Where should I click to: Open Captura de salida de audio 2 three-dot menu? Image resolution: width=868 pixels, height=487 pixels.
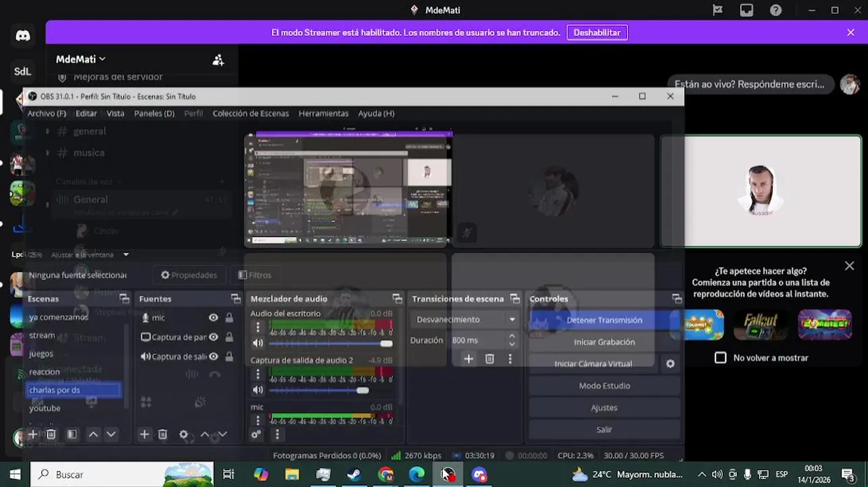click(258, 374)
